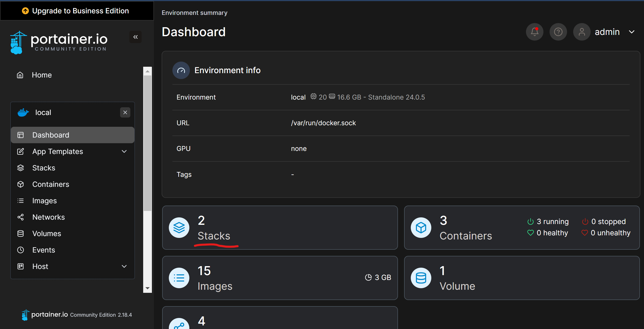Viewport: 644px width, 329px height.
Task: Select the Containers menu item
Action: point(50,184)
